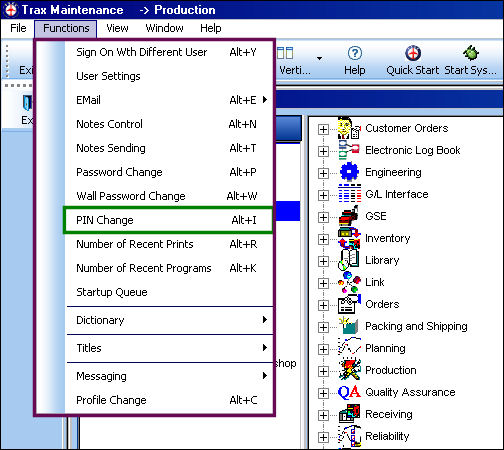Open the toolbar dropdown arrow beside Verti...
This screenshot has height=450, width=504.
(x=319, y=58)
